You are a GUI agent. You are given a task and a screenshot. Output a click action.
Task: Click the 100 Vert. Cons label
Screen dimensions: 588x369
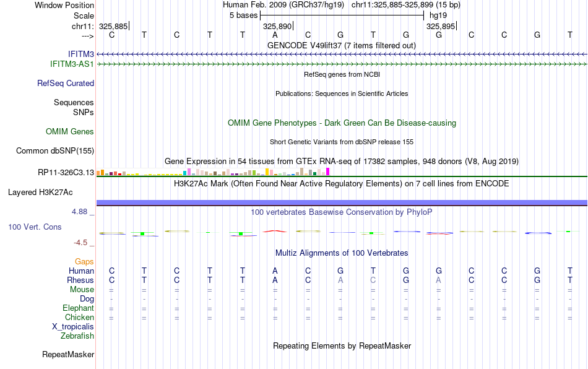click(x=35, y=227)
